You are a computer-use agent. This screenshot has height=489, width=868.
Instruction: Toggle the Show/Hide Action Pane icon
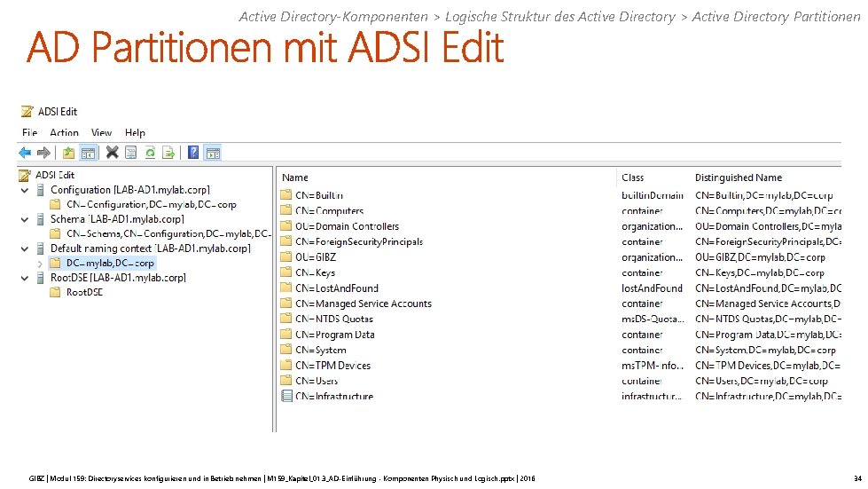tap(213, 153)
